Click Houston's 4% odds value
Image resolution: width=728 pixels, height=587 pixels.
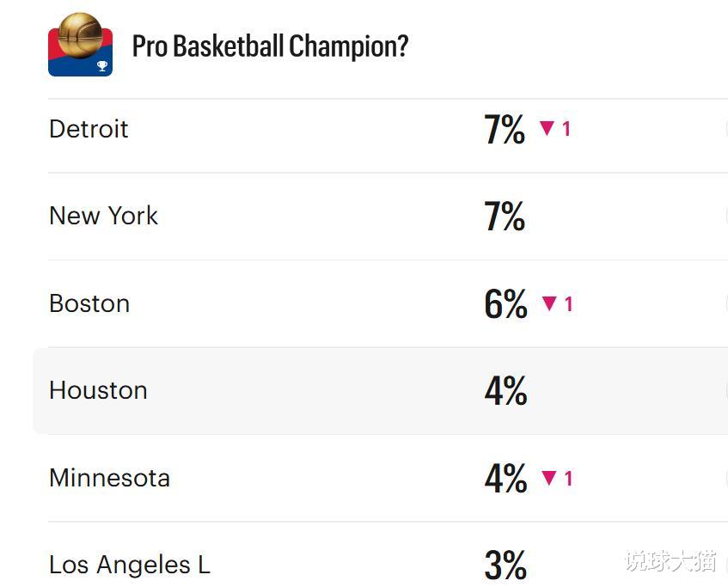click(505, 391)
